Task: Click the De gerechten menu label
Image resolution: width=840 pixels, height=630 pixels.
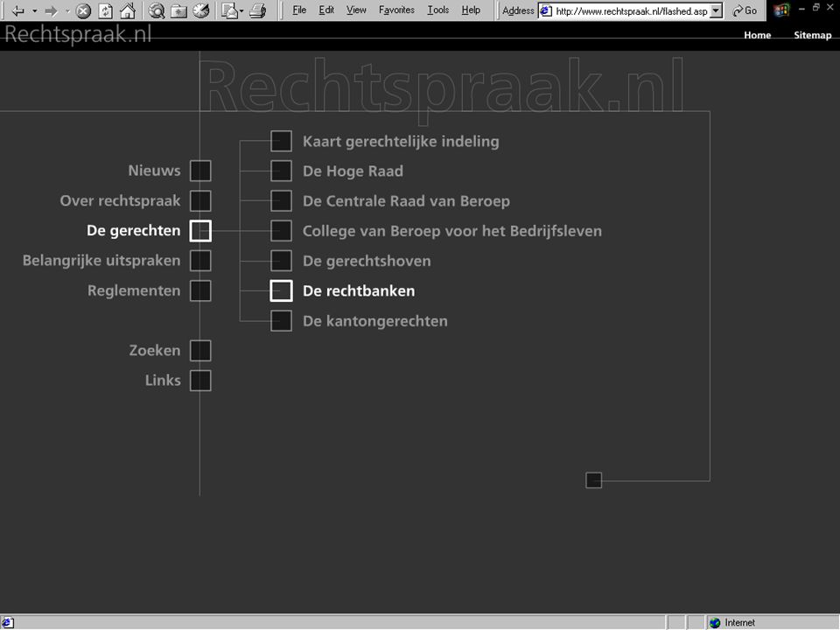Action: (133, 231)
